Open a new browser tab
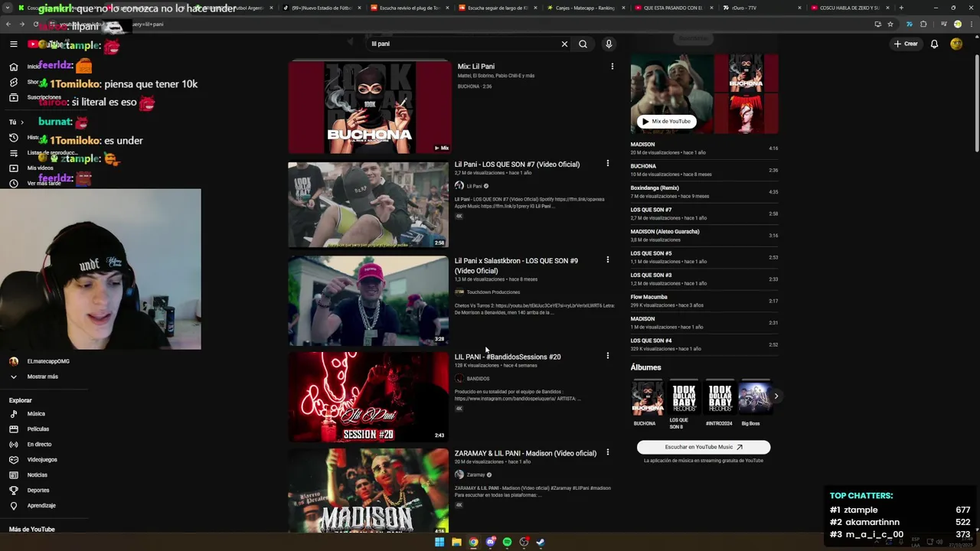The width and height of the screenshot is (980, 551). coord(900,8)
